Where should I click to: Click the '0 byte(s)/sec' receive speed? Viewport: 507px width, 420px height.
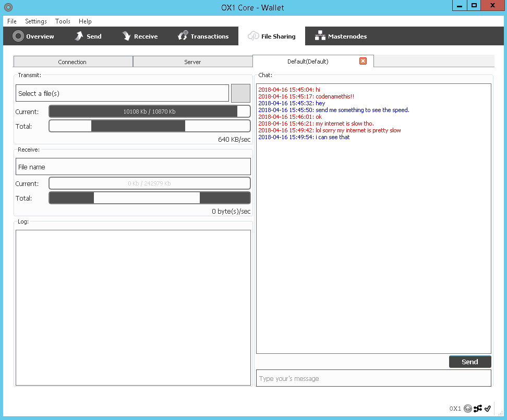tap(231, 211)
